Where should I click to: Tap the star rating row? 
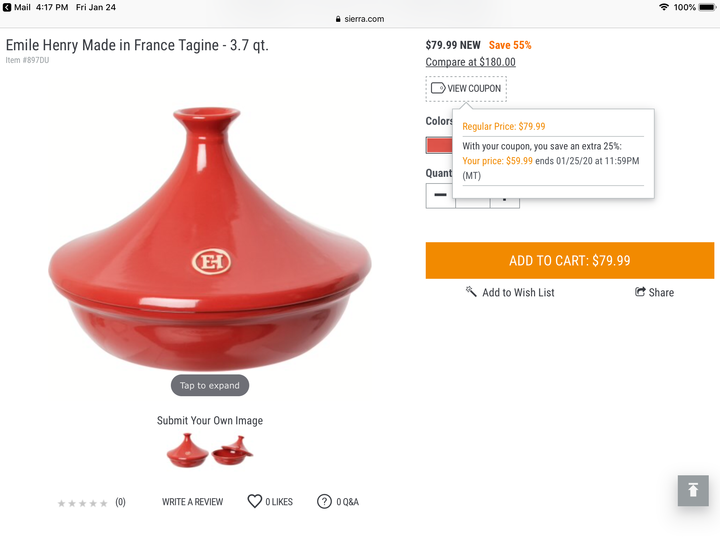(83, 503)
